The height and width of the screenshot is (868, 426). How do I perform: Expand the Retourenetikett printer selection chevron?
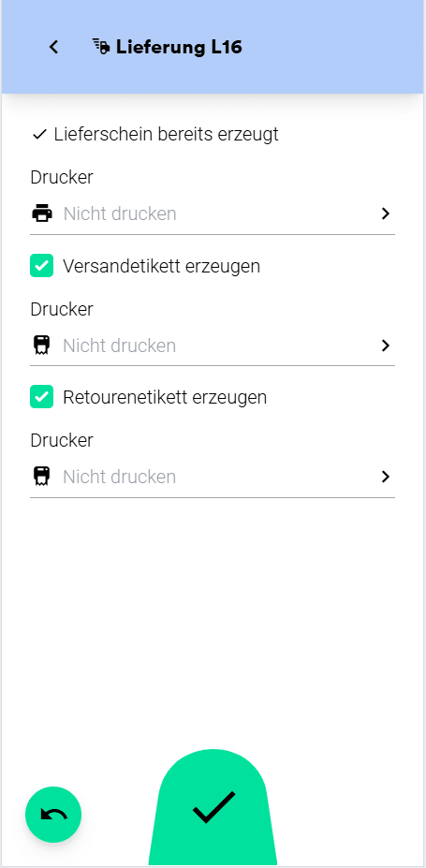(386, 477)
